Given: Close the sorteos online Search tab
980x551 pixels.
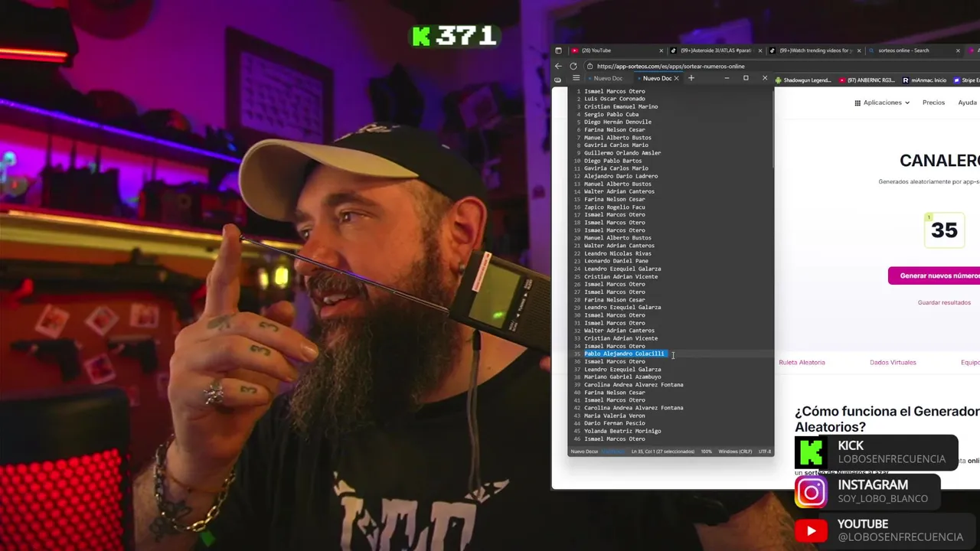Looking at the screenshot, I should tap(958, 51).
